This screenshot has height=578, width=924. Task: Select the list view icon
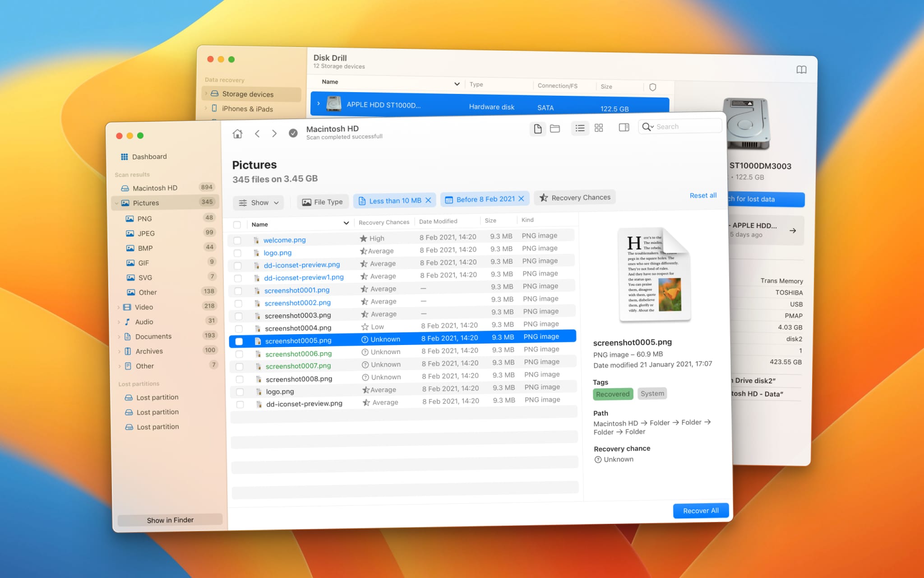(x=580, y=128)
